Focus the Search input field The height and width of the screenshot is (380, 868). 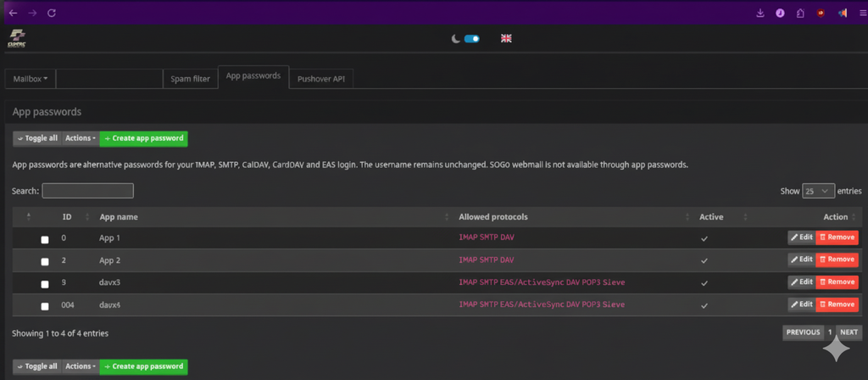(x=87, y=191)
